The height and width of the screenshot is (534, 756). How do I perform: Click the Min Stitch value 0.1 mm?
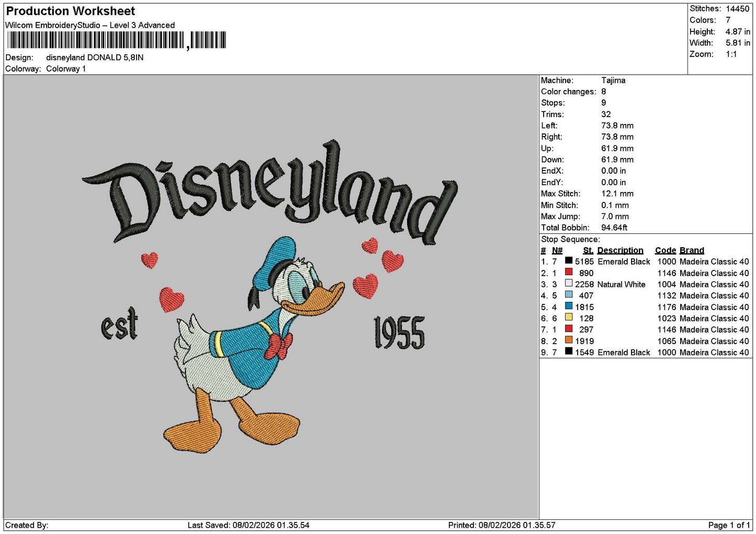click(x=615, y=205)
